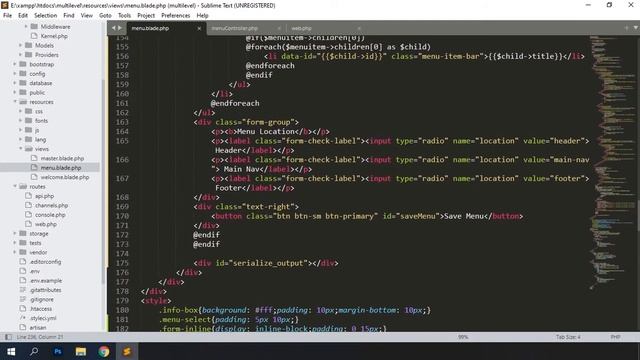Expand the fonts folder
This screenshot has height=360, width=640.
[20, 120]
